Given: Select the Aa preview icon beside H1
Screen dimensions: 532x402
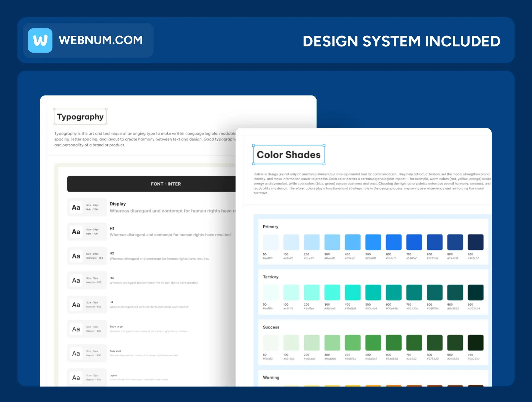Looking at the screenshot, I should click(76, 232).
